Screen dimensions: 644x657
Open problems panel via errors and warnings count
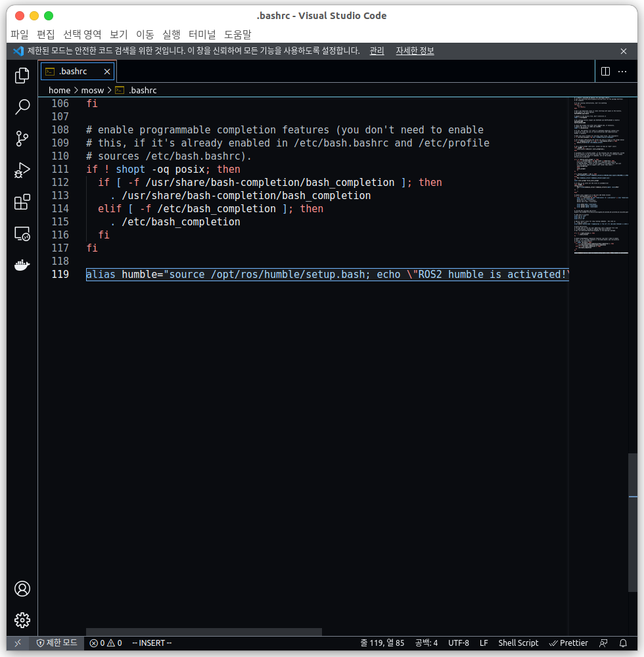[x=106, y=643]
